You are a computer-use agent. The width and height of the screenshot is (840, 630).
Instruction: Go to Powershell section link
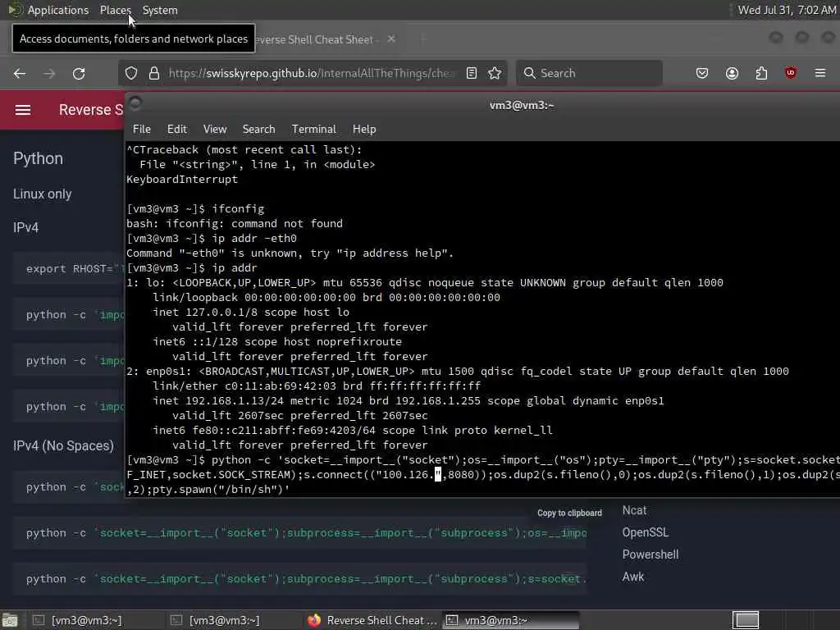point(651,555)
